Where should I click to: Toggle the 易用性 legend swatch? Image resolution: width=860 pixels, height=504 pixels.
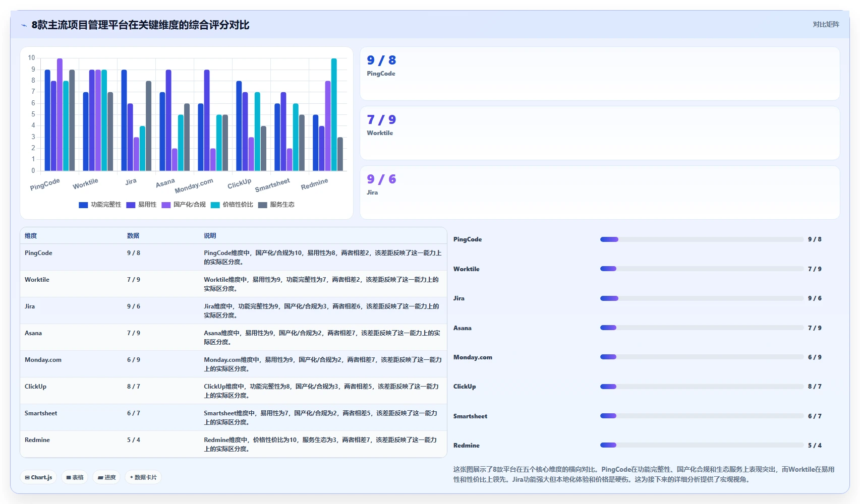pos(131,205)
